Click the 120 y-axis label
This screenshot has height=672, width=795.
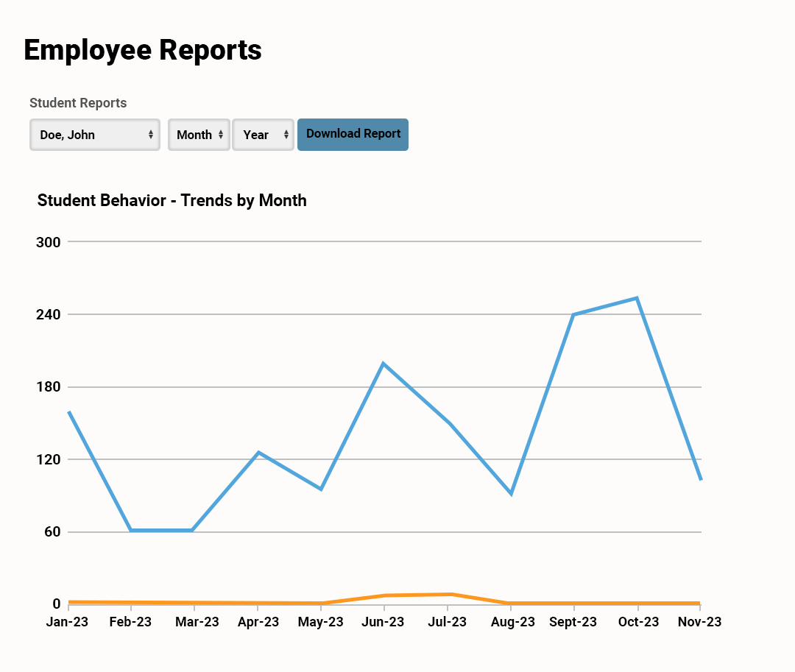click(48, 460)
